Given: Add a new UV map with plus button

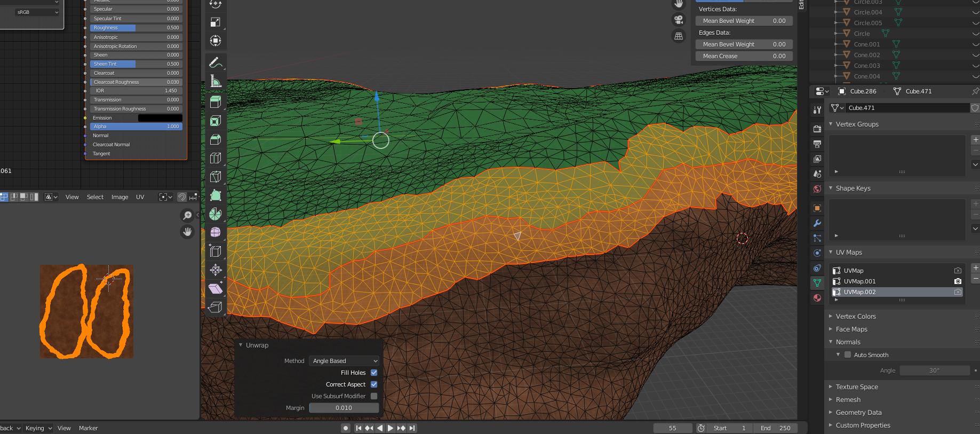Looking at the screenshot, I should 975,268.
